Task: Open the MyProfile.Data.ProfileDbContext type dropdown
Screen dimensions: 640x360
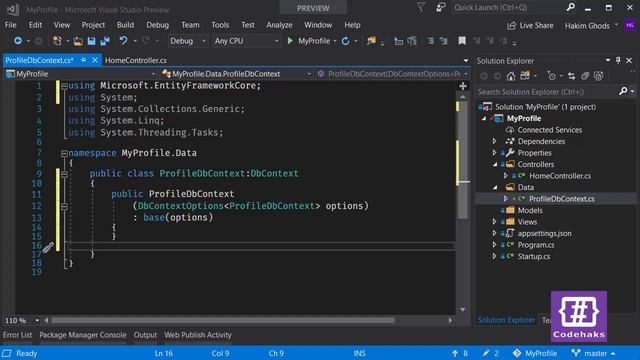Action: (237, 74)
